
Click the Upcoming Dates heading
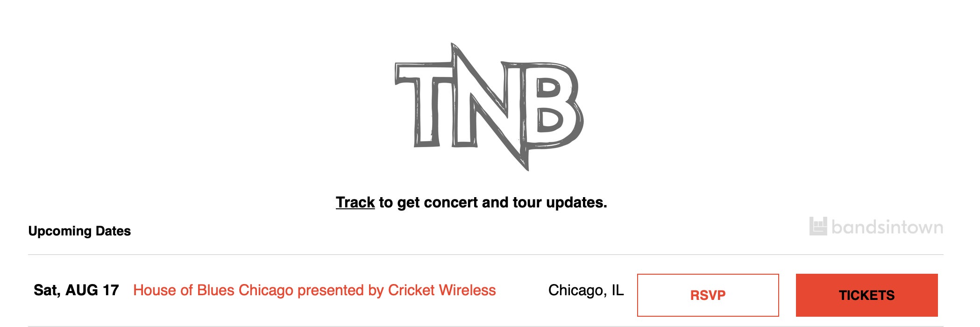[79, 231]
